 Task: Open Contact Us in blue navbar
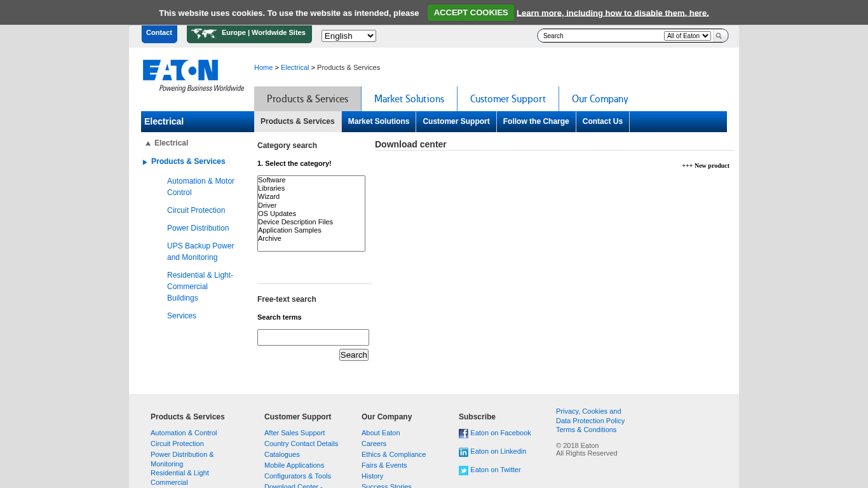point(602,121)
